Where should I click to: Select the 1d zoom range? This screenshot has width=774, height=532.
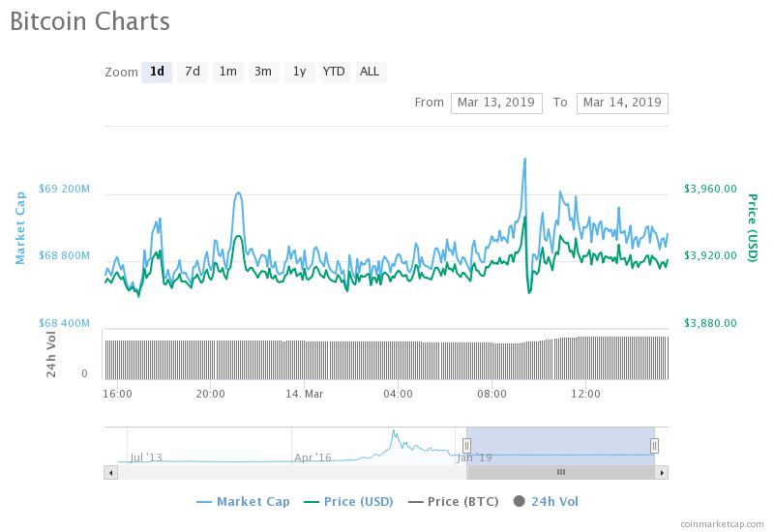pos(157,72)
